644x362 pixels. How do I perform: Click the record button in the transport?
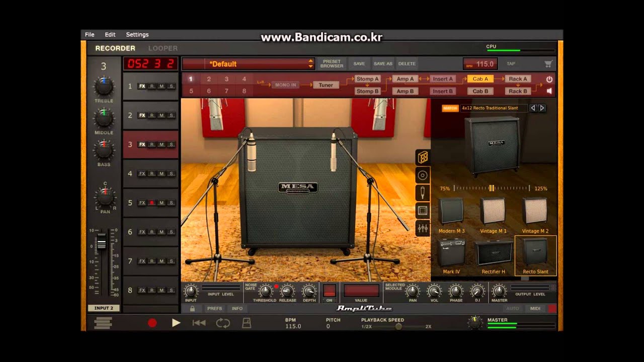click(152, 323)
